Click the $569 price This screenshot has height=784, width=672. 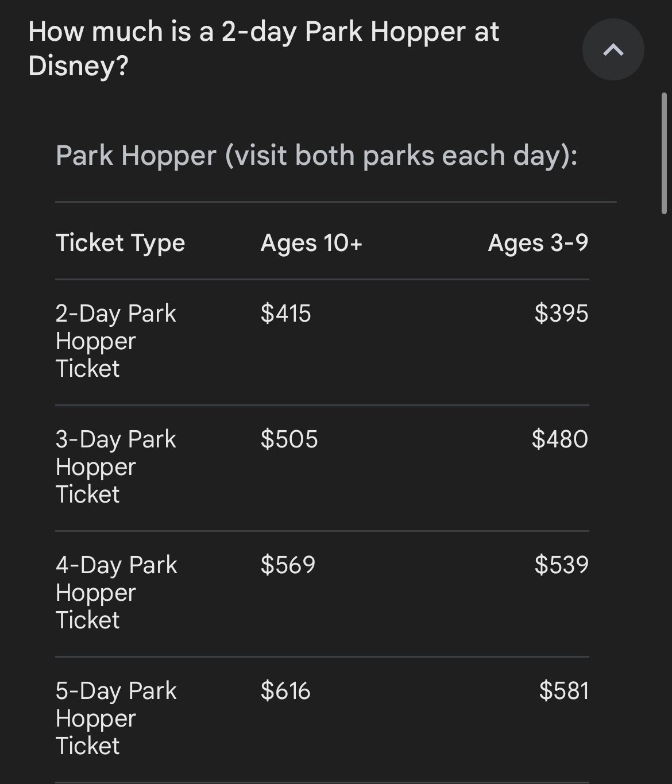(x=288, y=565)
